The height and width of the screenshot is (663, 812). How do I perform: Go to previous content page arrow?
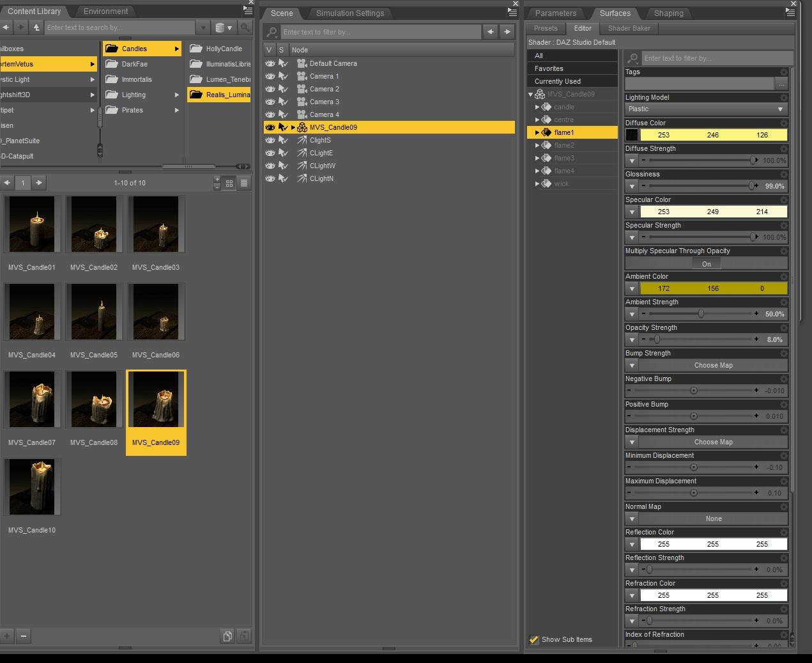(7, 183)
